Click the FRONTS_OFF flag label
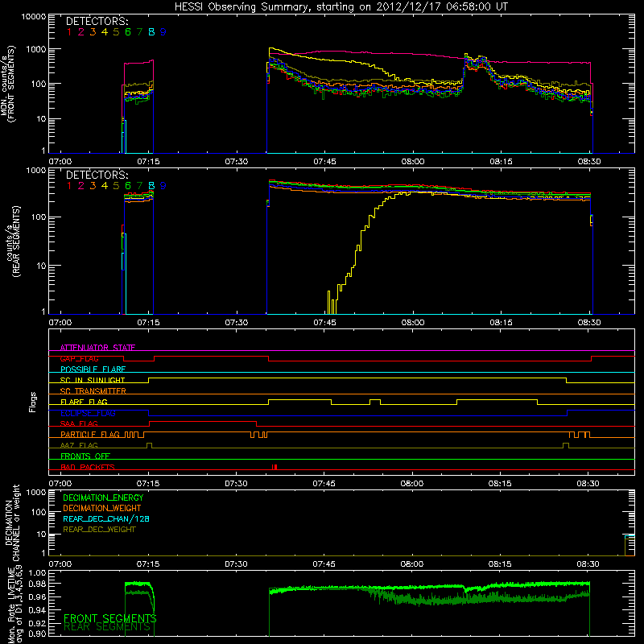644x644 pixels. tap(85, 456)
